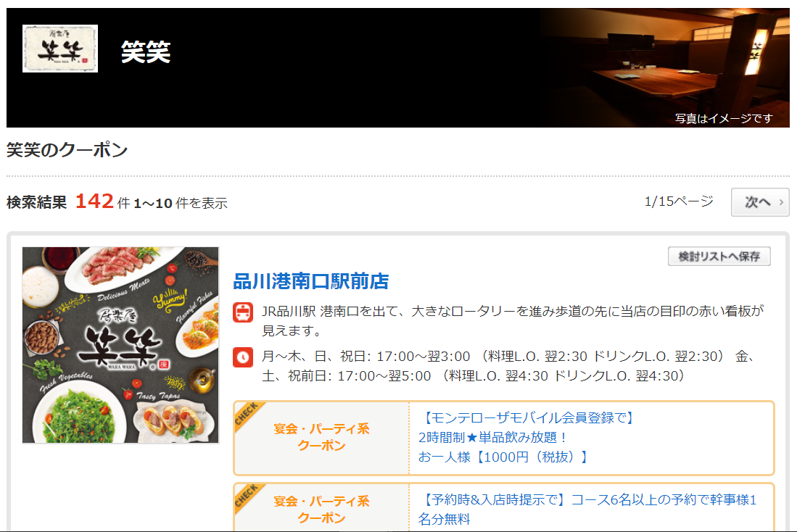Click the 1/15ページ page indicator
This screenshot has height=532, width=797.
point(679,201)
